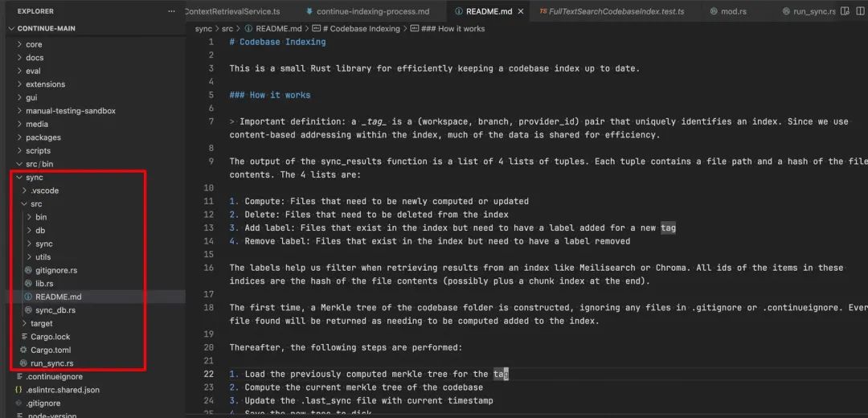Image resolution: width=868 pixels, height=418 pixels.
Task: Click the Rust icon beside run_sync.rs in Explorer
Action: 23,363
